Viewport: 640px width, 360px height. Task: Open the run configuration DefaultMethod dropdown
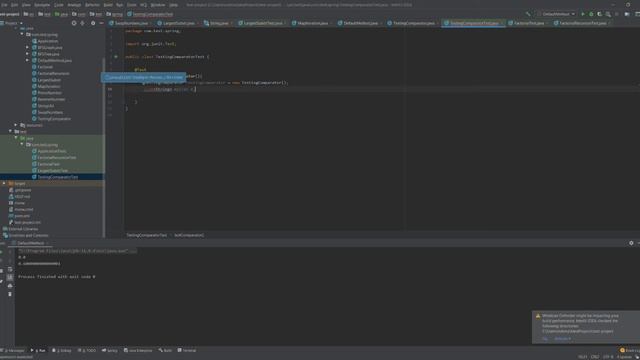tap(558, 14)
